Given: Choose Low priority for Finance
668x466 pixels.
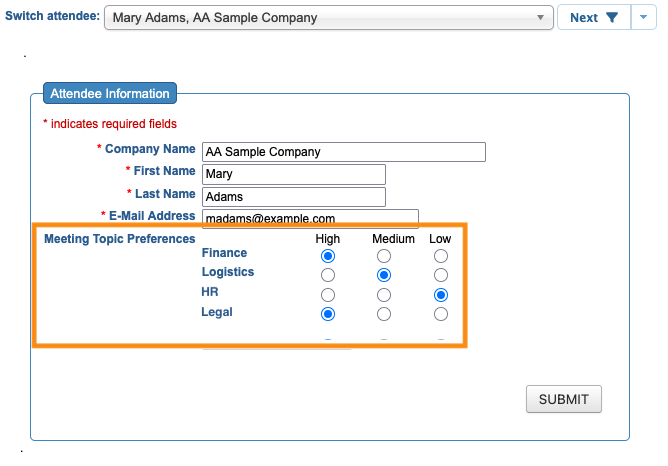Looking at the screenshot, I should pos(441,256).
